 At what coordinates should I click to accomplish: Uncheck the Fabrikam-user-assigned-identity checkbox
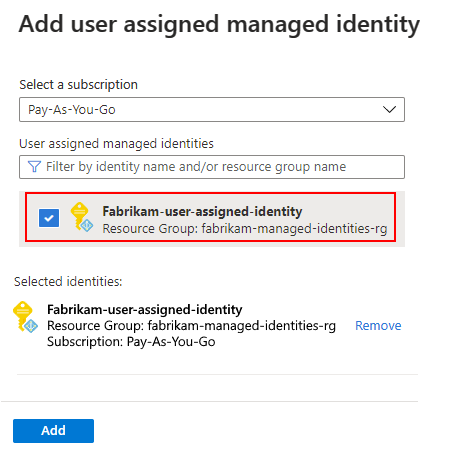point(49,218)
